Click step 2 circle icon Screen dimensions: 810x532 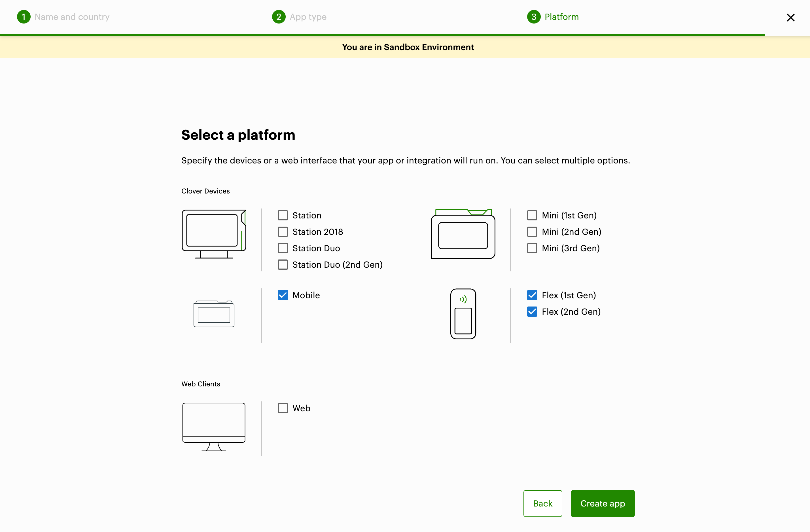click(278, 17)
